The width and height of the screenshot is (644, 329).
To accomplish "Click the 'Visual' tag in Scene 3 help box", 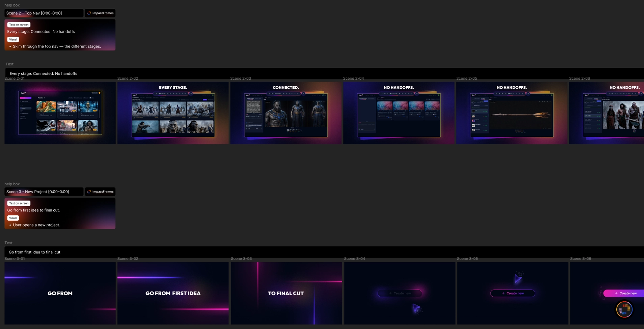I will pos(13,218).
